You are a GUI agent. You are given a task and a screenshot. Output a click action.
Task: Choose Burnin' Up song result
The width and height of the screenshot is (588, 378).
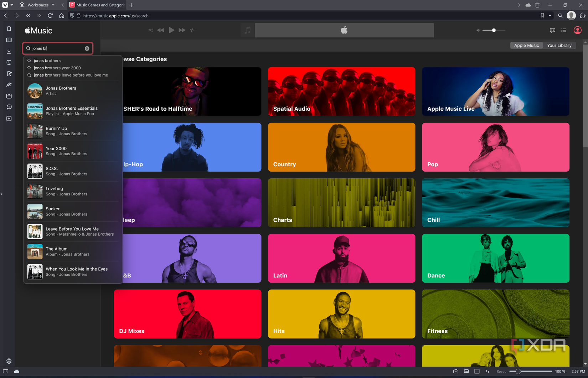(73, 131)
